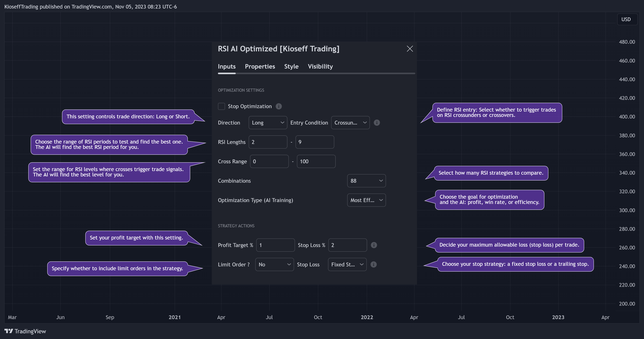
Task: Click the 2021 label on time axis
Action: click(x=174, y=317)
